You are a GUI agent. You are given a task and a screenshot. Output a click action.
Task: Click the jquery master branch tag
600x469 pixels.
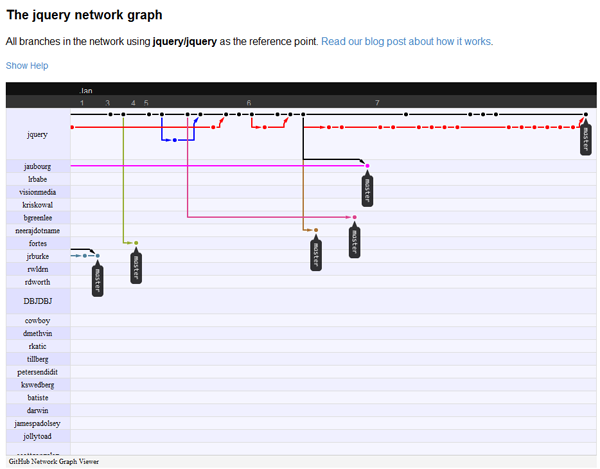tap(585, 139)
